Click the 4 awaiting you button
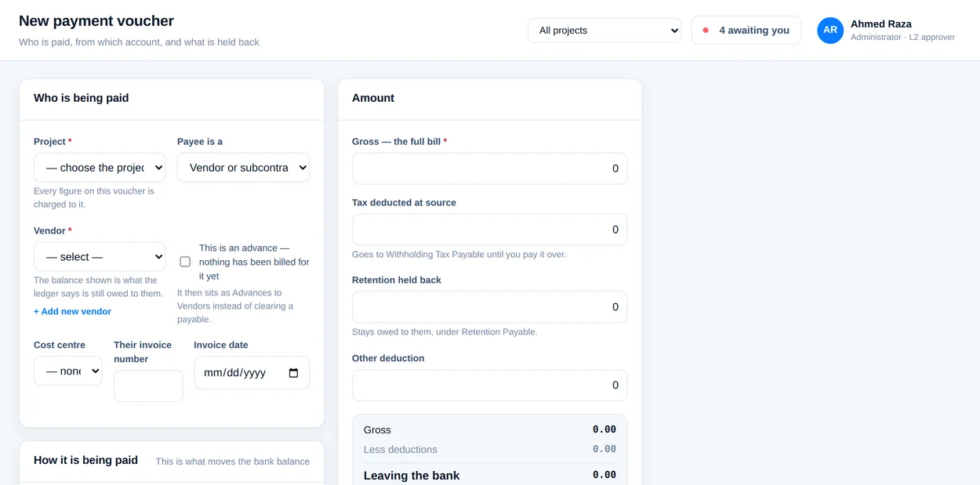The width and height of the screenshot is (980, 485). tap(746, 31)
